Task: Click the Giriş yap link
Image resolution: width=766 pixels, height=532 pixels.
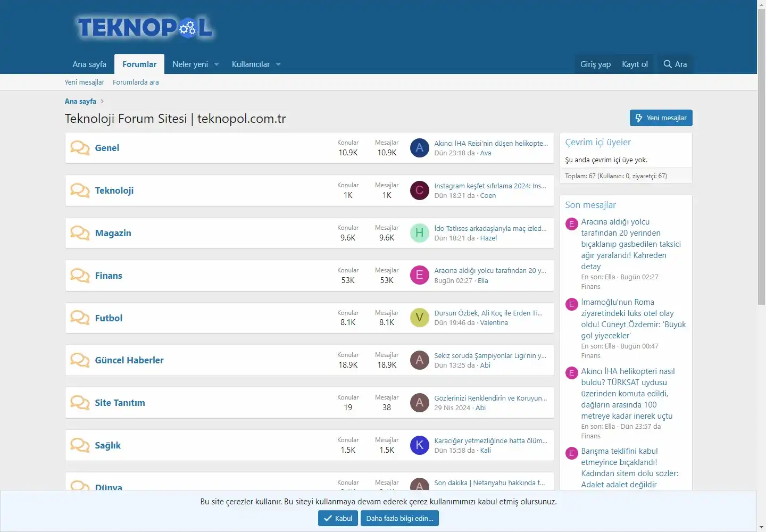Action: (x=595, y=64)
